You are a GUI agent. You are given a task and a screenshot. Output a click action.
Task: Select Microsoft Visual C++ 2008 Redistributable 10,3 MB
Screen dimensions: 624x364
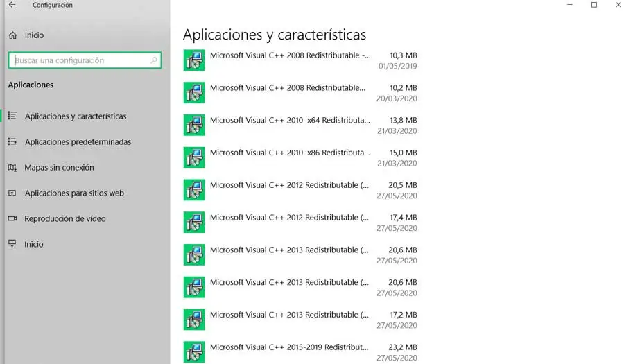tap(300, 60)
